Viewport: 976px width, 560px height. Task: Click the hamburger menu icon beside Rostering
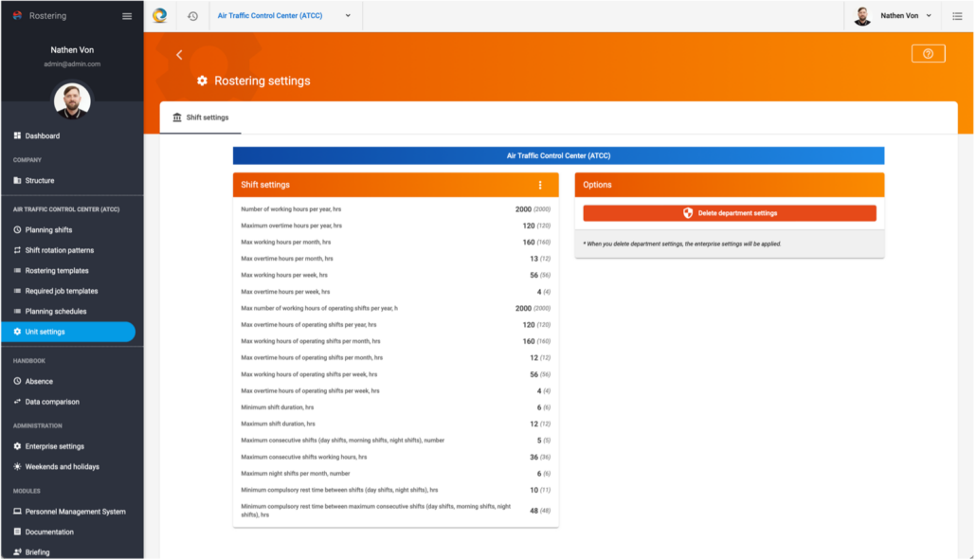[x=127, y=16]
